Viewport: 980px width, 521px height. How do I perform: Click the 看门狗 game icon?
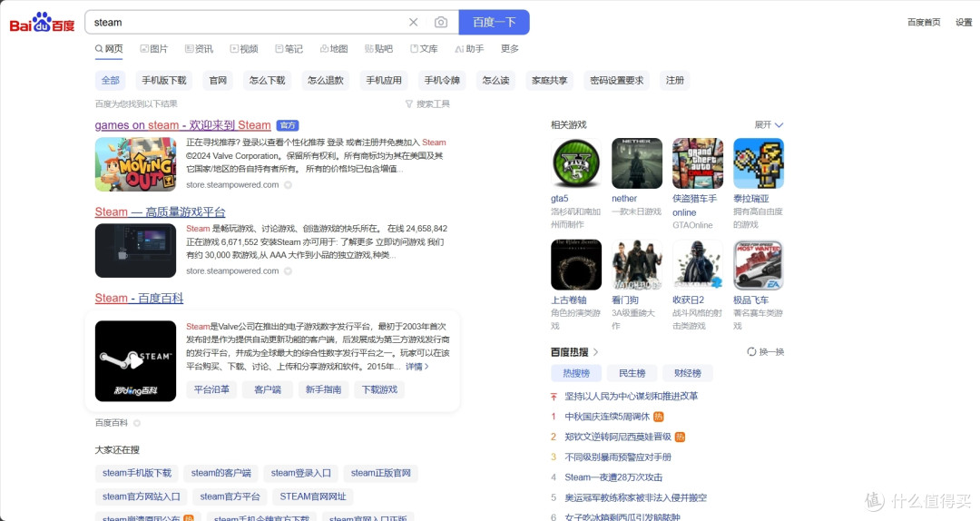coord(637,264)
